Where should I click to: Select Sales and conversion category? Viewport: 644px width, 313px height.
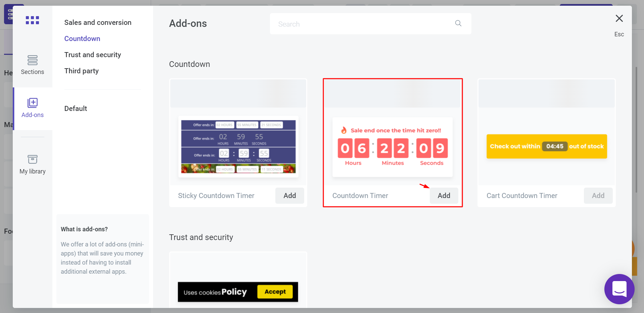(x=98, y=23)
